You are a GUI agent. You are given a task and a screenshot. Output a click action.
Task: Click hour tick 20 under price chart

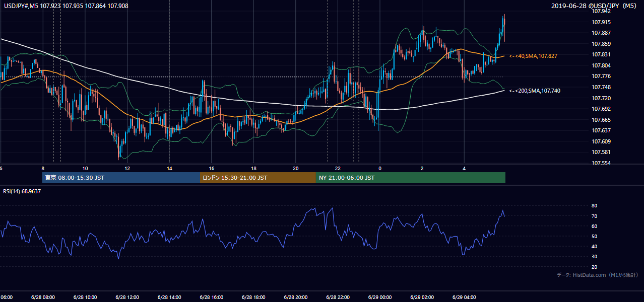[x=295, y=168]
